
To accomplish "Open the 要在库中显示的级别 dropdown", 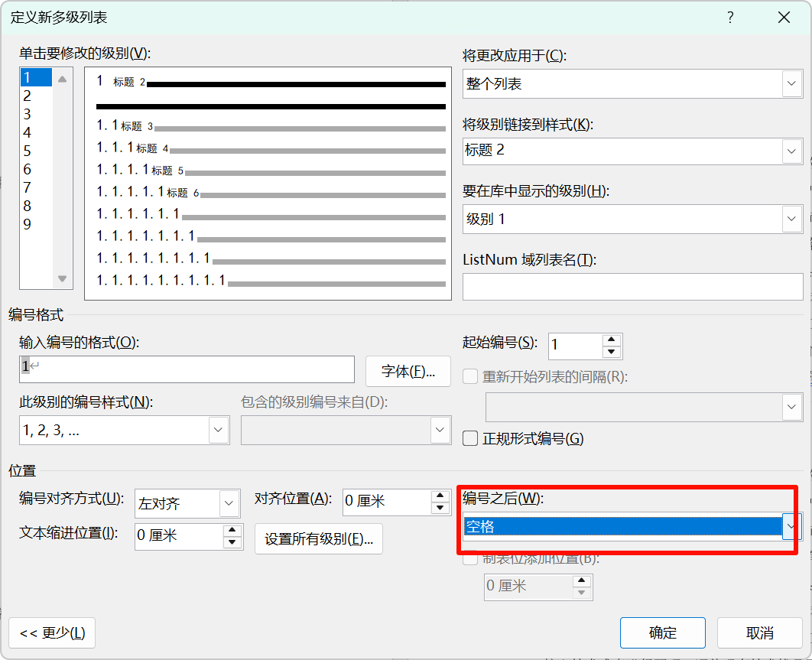I will click(791, 219).
